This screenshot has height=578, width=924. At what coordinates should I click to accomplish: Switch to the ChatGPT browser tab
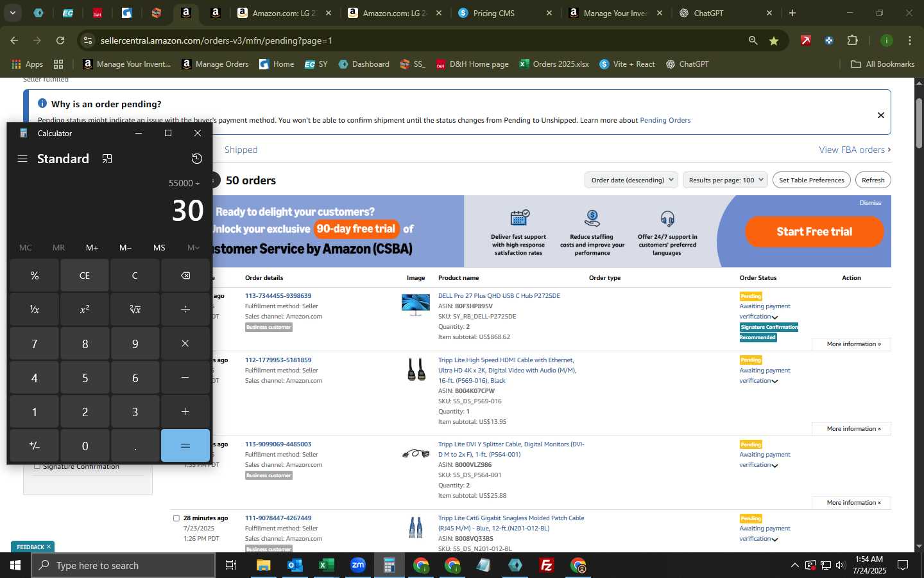[x=724, y=13]
